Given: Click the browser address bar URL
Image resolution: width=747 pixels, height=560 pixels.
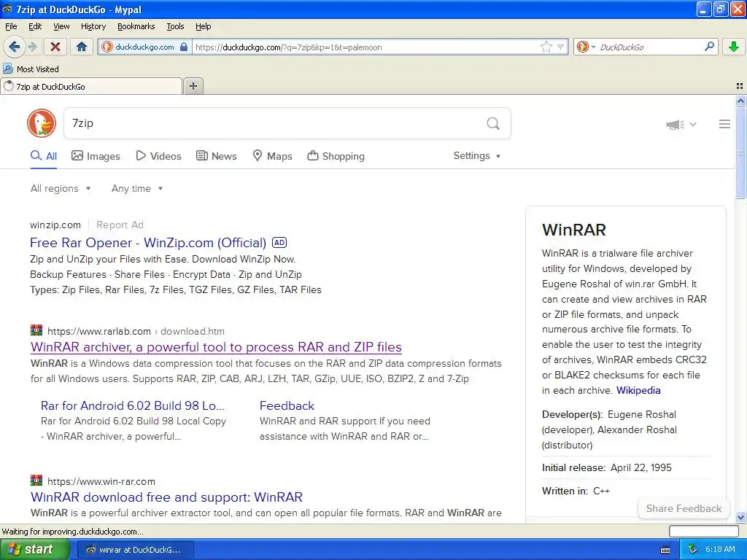Looking at the screenshot, I should [x=365, y=47].
